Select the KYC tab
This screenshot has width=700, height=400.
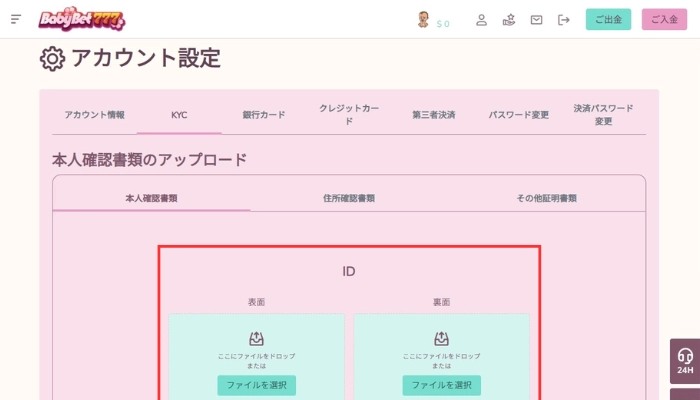pos(179,115)
